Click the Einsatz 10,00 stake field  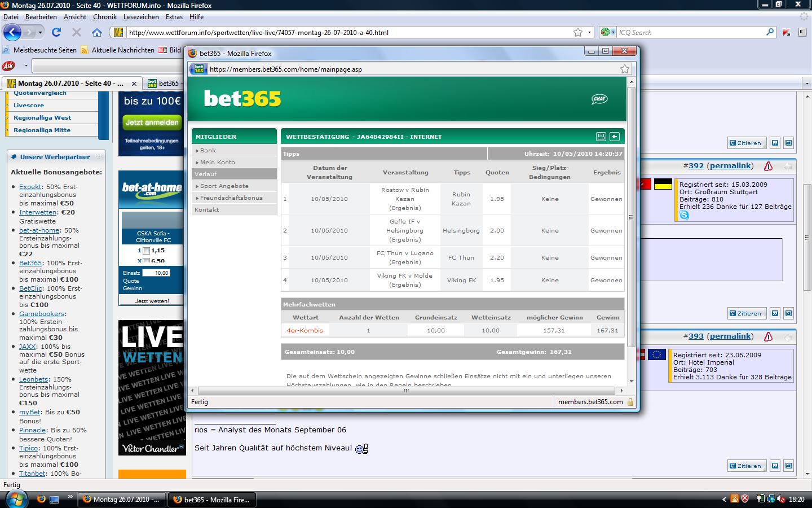pyautogui.click(x=156, y=273)
